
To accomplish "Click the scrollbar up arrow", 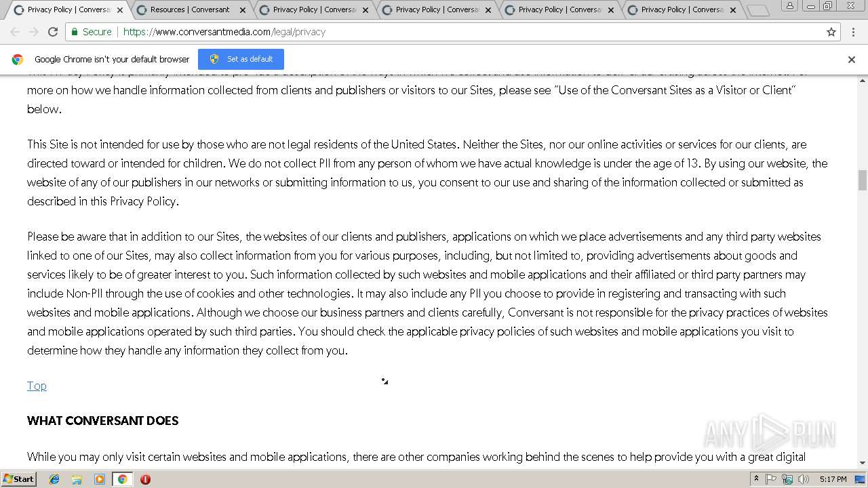I will [862, 79].
